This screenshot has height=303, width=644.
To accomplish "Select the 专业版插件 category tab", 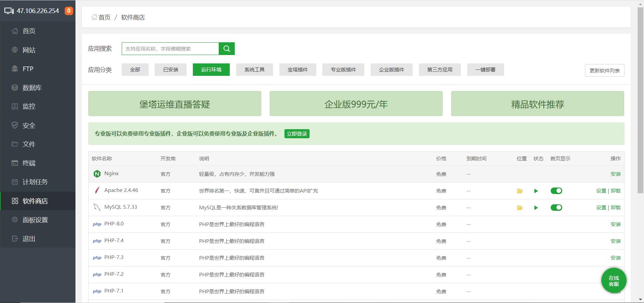I will click(x=343, y=69).
